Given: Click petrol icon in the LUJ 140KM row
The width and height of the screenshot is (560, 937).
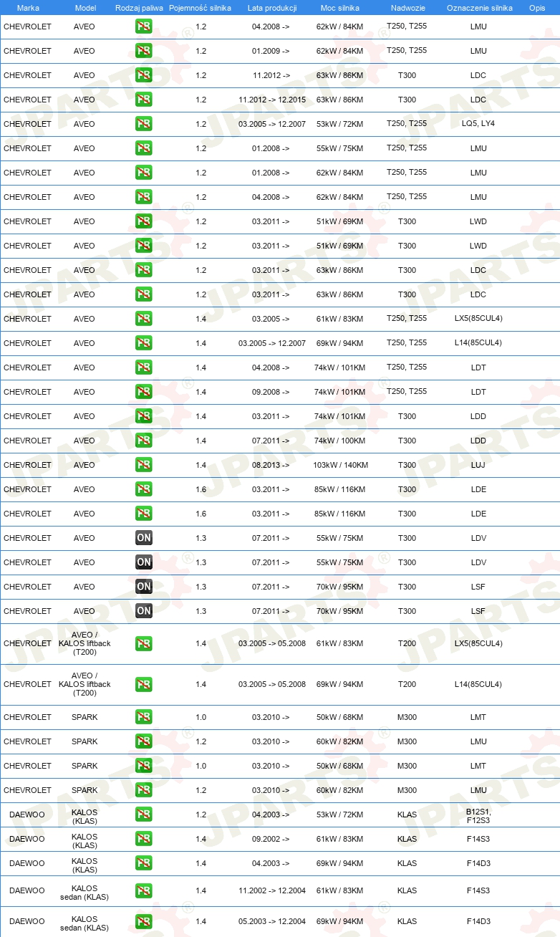Looking at the screenshot, I should coord(144,465).
